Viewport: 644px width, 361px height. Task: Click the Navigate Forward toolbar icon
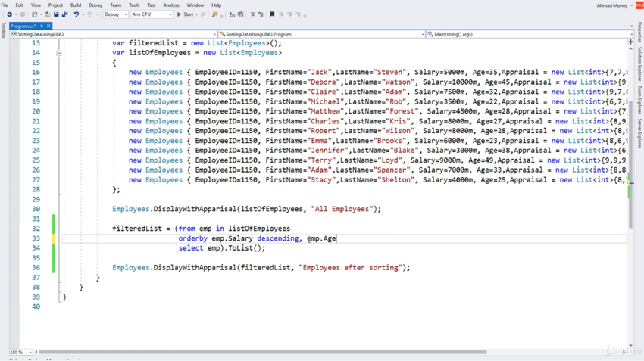pyautogui.click(x=23, y=14)
